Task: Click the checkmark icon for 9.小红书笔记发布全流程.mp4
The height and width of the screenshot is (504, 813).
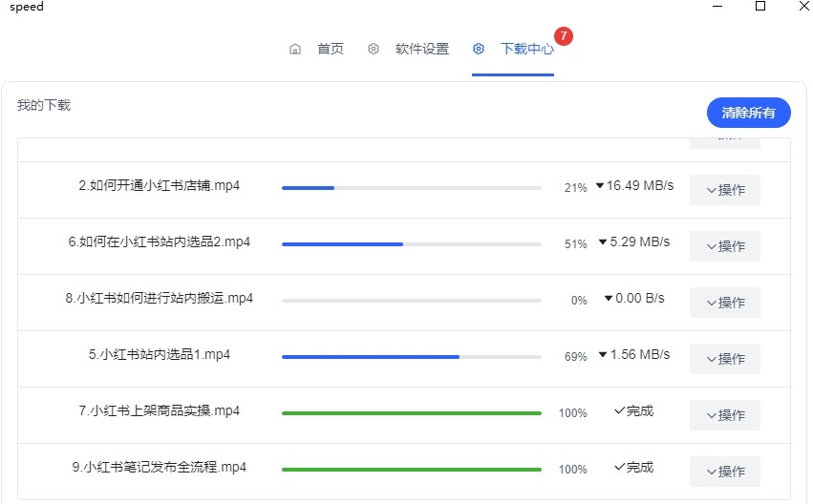Action: pos(619,468)
